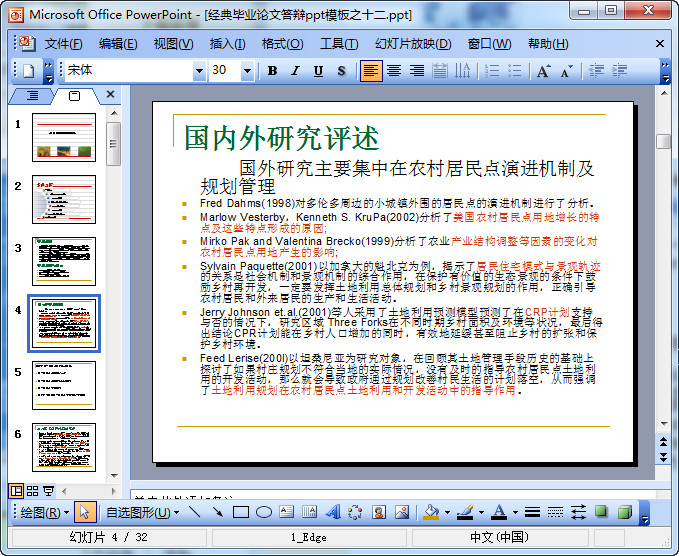Insert a vertical Text Box
The height and width of the screenshot is (556, 679).
click(310, 512)
